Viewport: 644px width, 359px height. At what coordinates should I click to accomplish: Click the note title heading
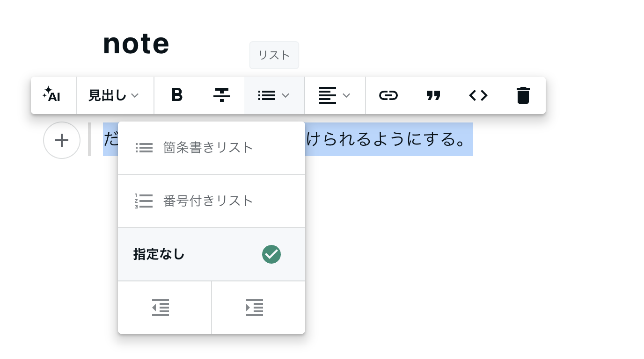point(136,44)
